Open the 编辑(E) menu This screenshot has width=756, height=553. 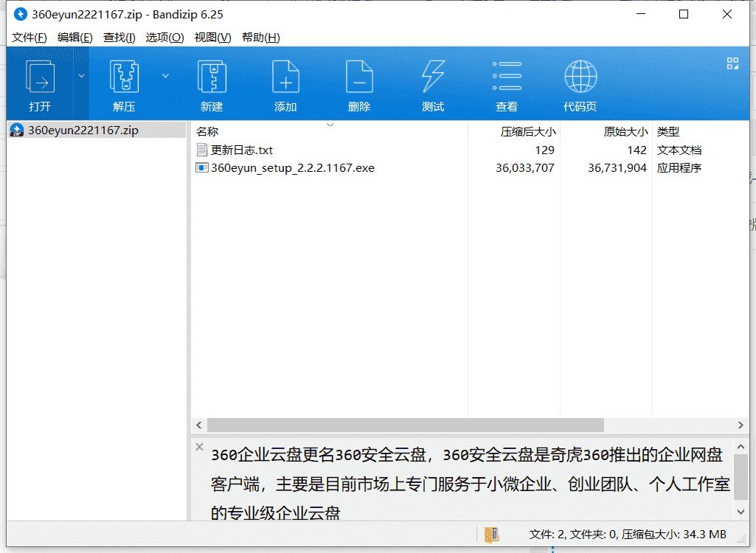pos(74,38)
